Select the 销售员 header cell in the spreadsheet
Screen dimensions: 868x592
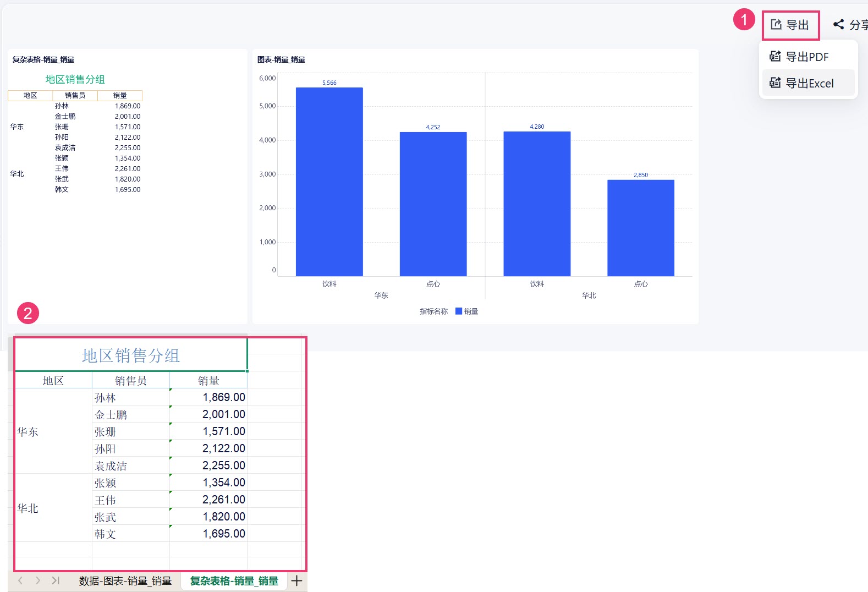pos(131,380)
